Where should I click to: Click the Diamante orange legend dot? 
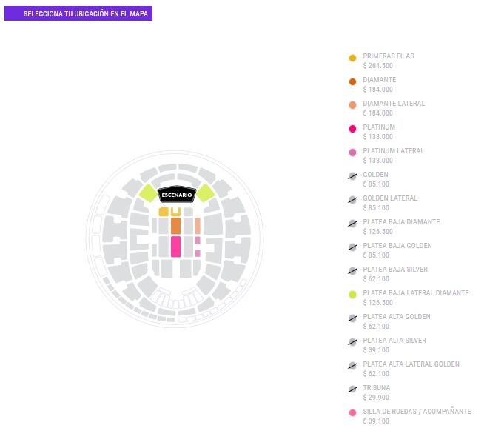(x=352, y=81)
